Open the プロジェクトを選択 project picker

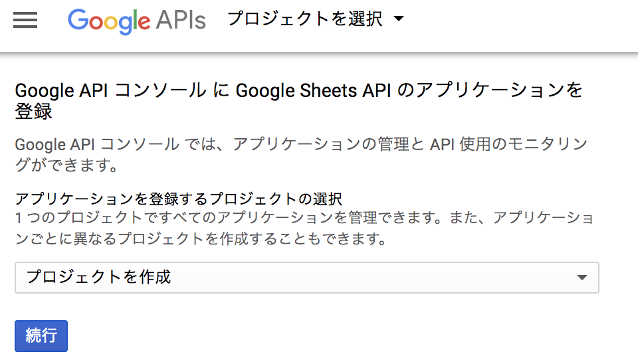click(315, 19)
